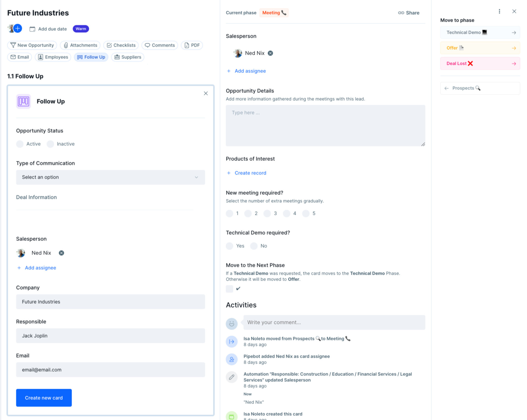Click the Create new card button
This screenshot has height=420, width=527.
(x=44, y=397)
